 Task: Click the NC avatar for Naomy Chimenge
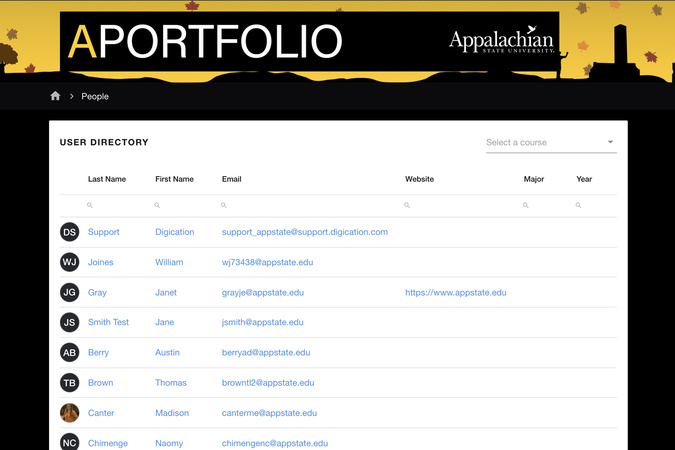pyautogui.click(x=69, y=442)
